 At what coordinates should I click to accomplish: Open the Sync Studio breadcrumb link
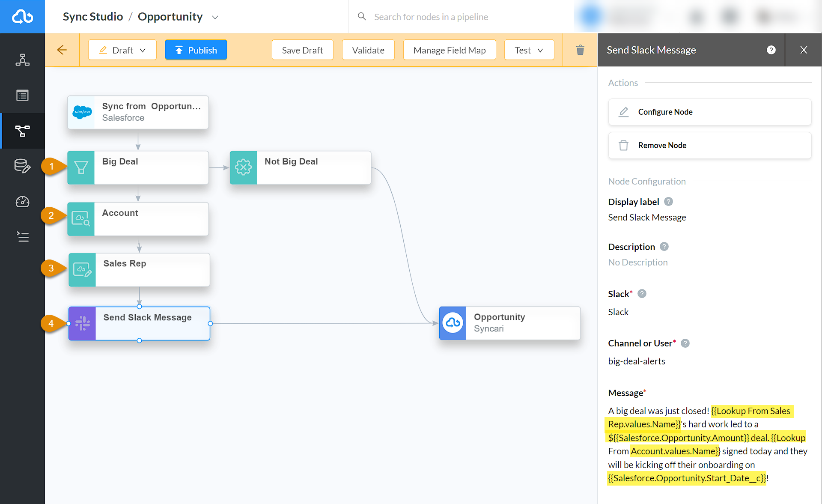93,17
